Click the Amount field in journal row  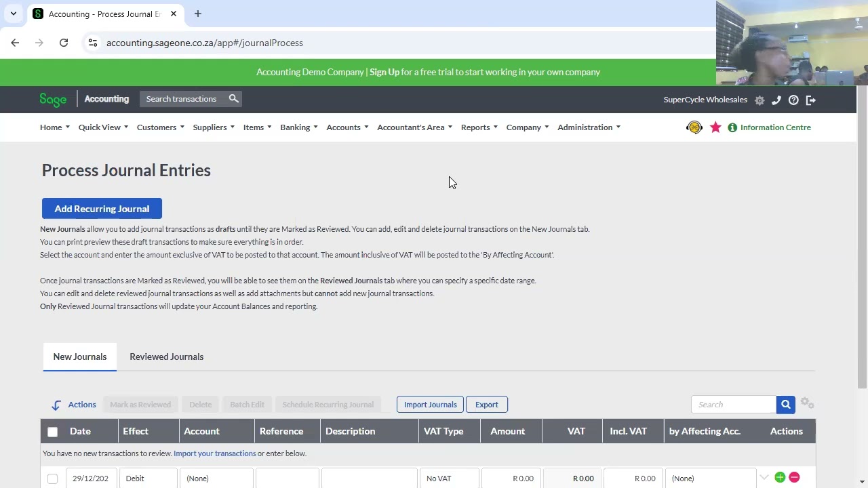(511, 479)
